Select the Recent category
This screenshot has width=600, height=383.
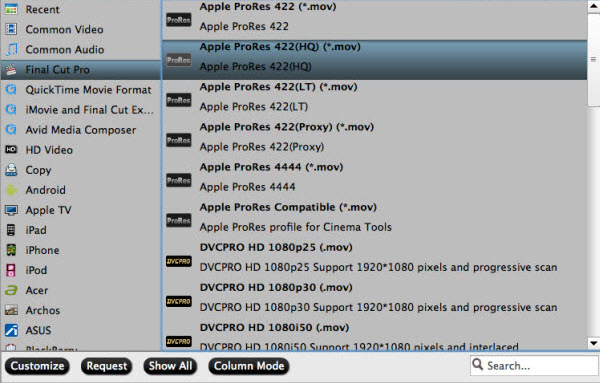click(x=80, y=9)
